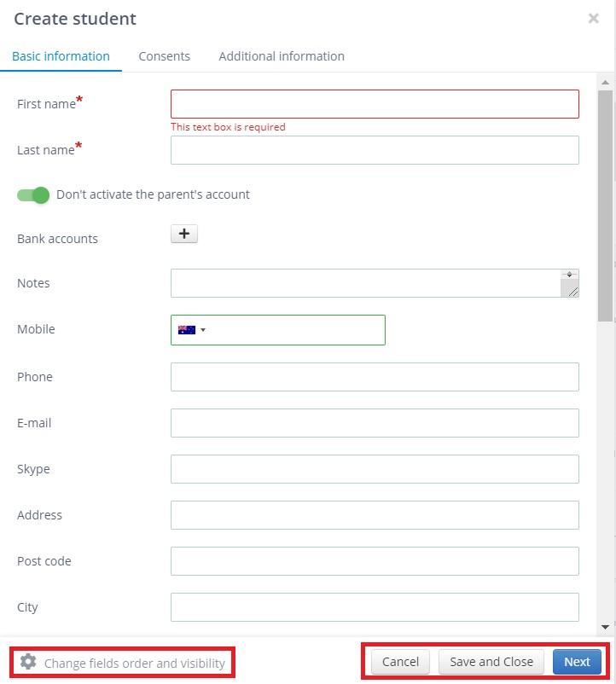The image size is (616, 684).
Task: Click the Notes textarea resize handle icon
Action: 572,292
